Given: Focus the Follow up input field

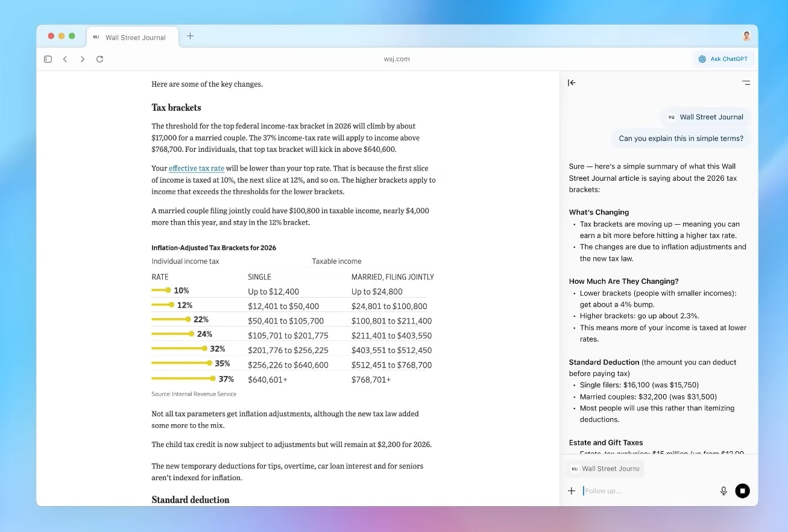Looking at the screenshot, I should coord(645,491).
